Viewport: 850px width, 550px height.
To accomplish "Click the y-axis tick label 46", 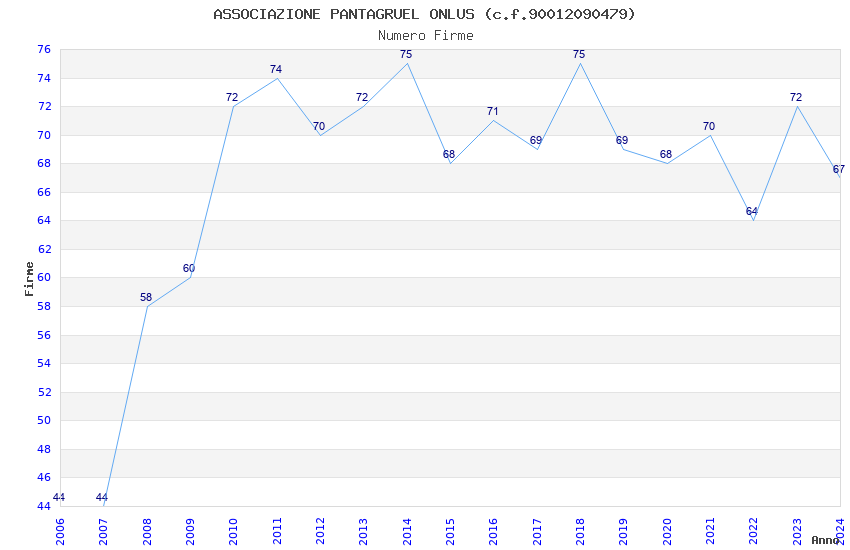I will tap(44, 477).
